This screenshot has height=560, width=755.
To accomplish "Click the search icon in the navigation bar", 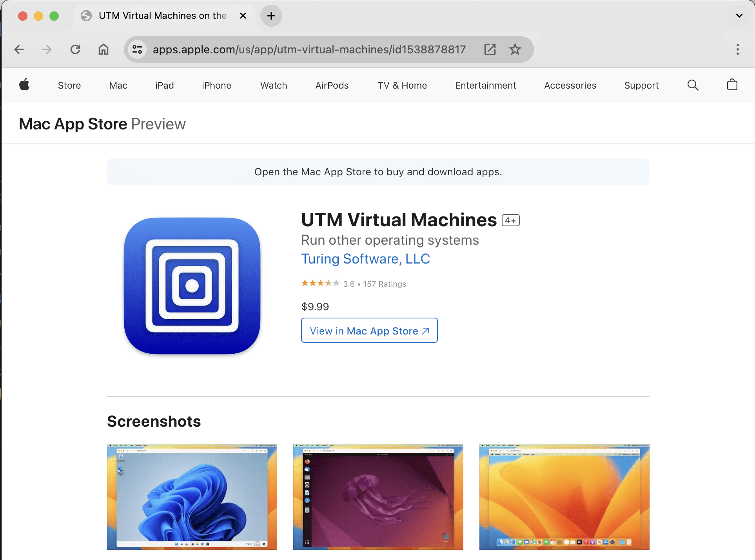I will pyautogui.click(x=693, y=85).
